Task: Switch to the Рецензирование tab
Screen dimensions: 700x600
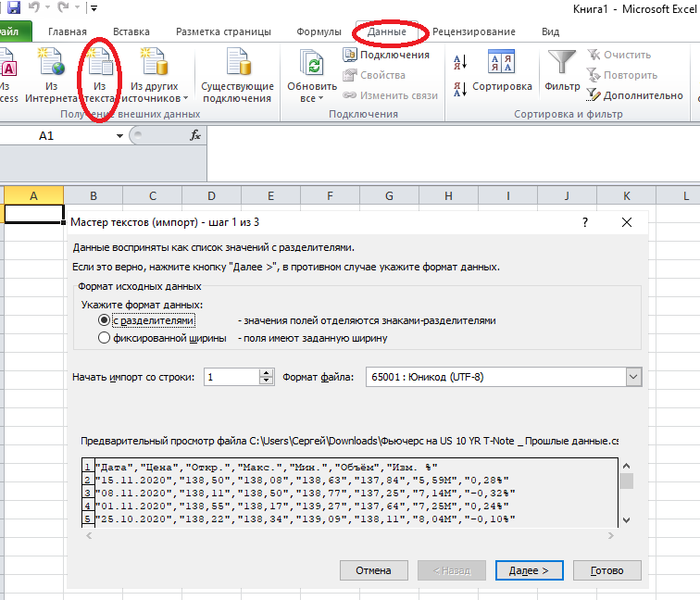Action: [474, 31]
